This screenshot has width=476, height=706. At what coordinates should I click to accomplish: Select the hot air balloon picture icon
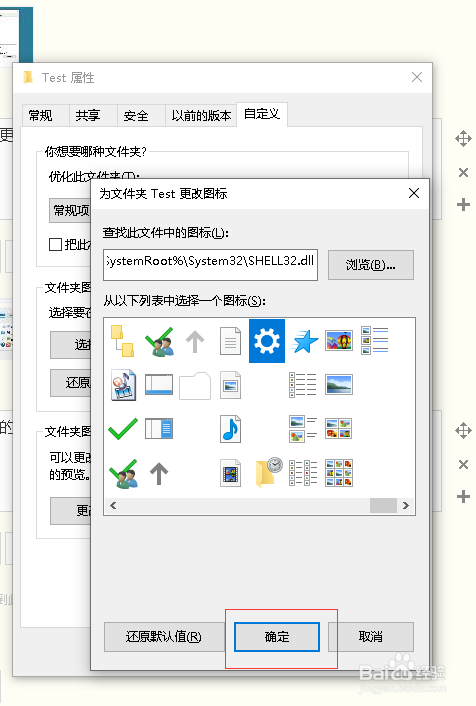coord(339,340)
